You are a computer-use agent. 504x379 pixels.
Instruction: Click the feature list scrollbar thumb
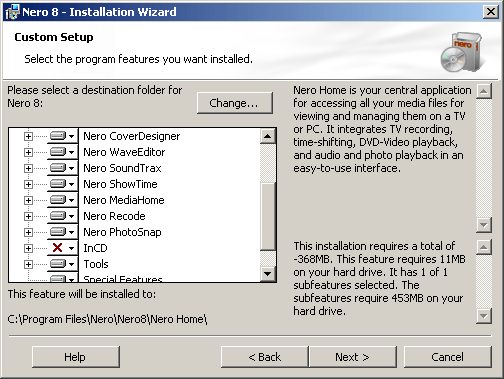(268, 217)
